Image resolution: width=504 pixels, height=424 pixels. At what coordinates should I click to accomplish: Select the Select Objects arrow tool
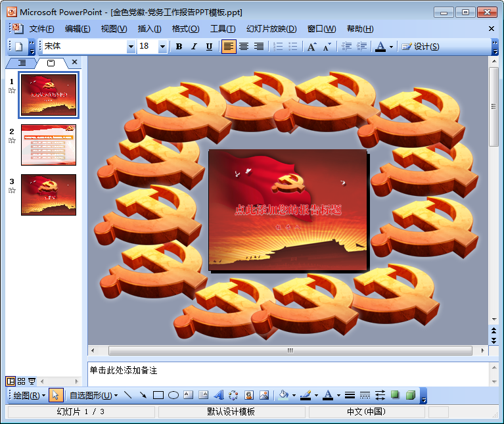pyautogui.click(x=56, y=395)
